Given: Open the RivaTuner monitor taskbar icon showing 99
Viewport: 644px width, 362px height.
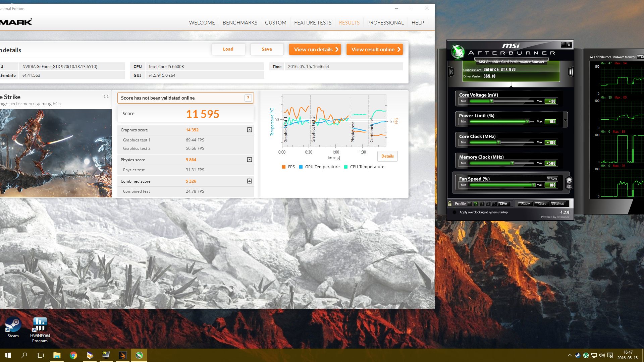Looking at the screenshot, I should point(106,355).
